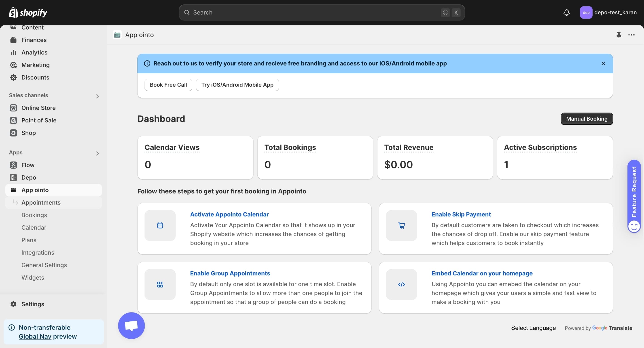This screenshot has width=644, height=348.
Task: Click the App ointo header calendar icon
Action: 117,35
